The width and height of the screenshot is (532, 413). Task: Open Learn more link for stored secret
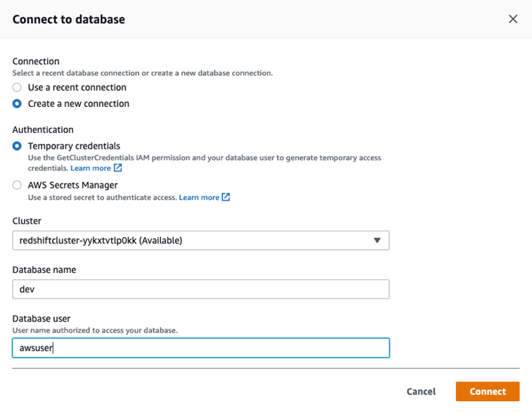pos(199,198)
